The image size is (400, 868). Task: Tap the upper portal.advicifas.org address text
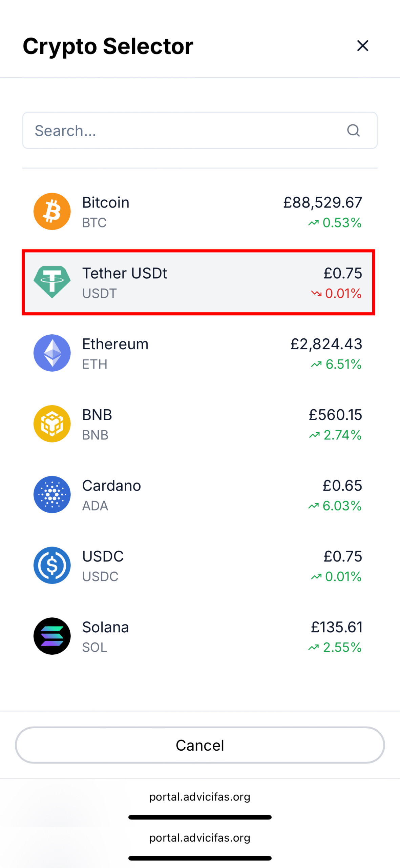200,797
